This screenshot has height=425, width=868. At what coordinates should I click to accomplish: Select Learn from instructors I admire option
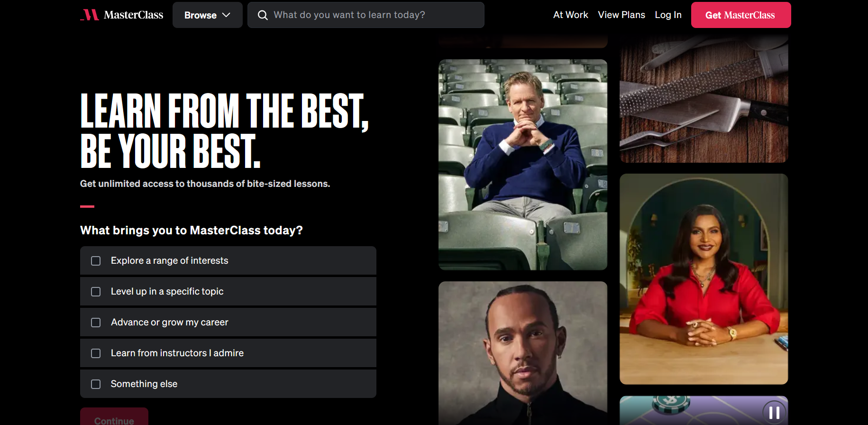(x=228, y=353)
